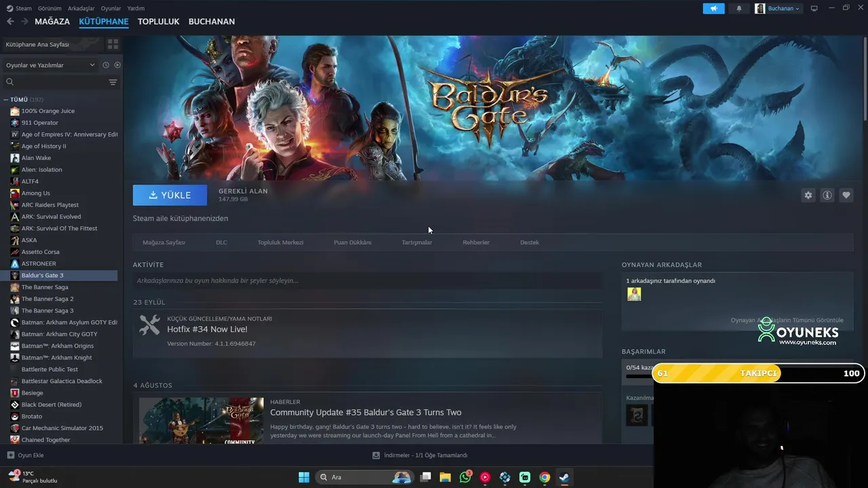Select ASTRONEER in the game list
This screenshot has height=488, width=868.
[x=39, y=264]
